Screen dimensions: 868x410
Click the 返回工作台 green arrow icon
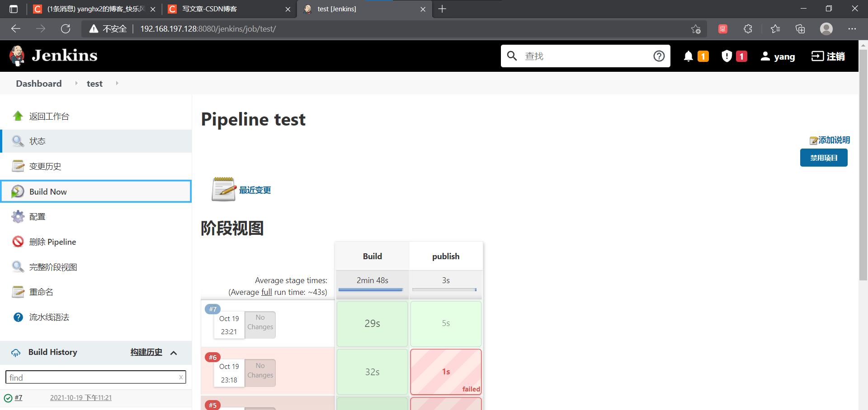18,116
